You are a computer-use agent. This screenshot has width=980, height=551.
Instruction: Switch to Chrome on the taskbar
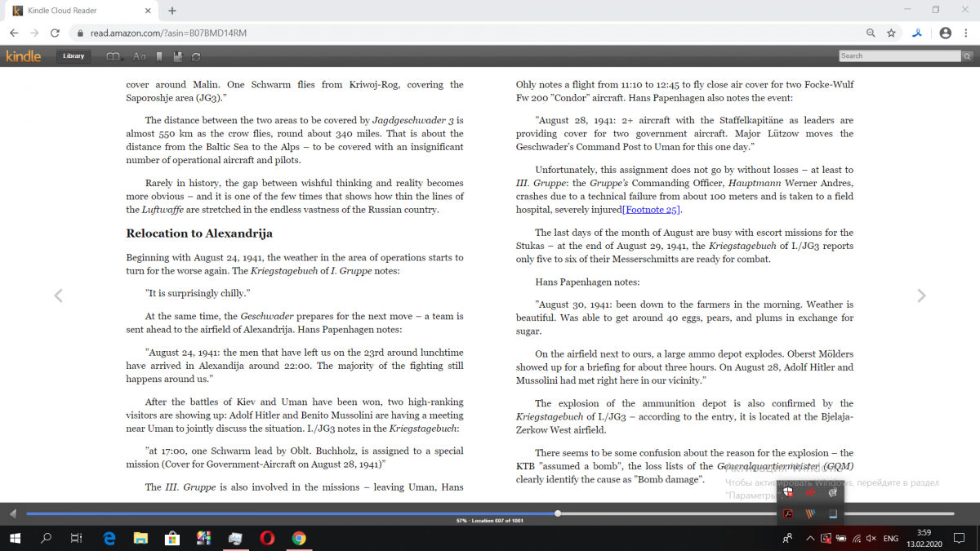pos(299,538)
